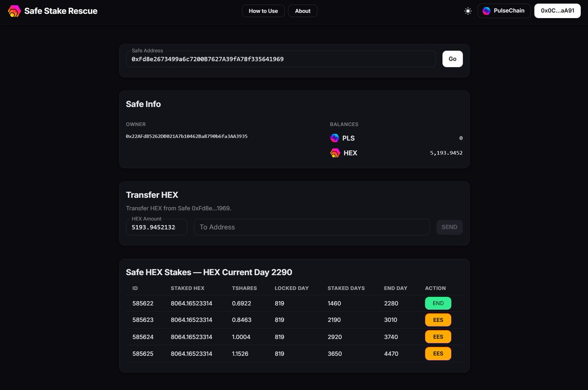Image resolution: width=588 pixels, height=390 pixels.
Task: Click the staked days value 1460
Action: click(334, 303)
